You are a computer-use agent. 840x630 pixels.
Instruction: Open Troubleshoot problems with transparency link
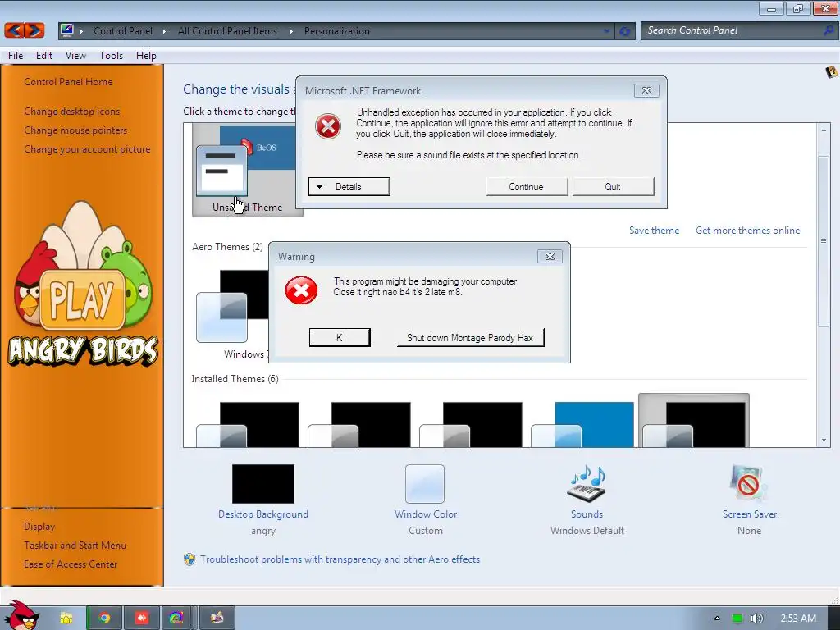(x=340, y=559)
